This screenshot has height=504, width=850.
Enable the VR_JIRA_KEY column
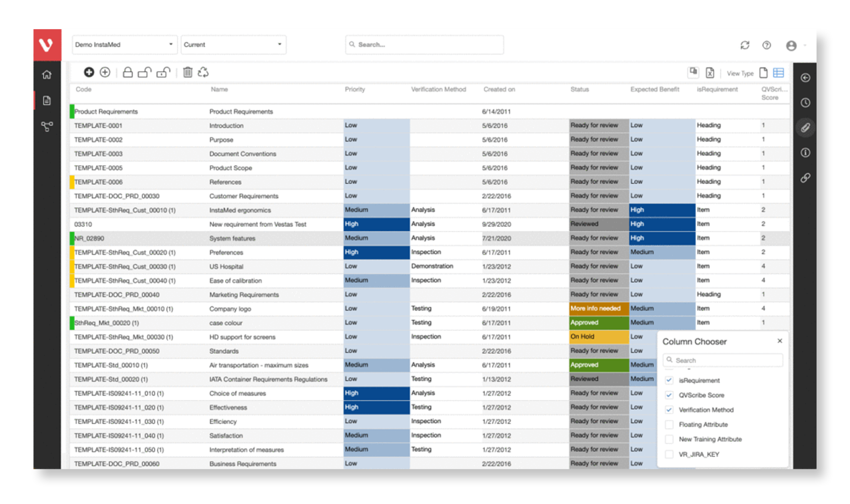(x=669, y=454)
